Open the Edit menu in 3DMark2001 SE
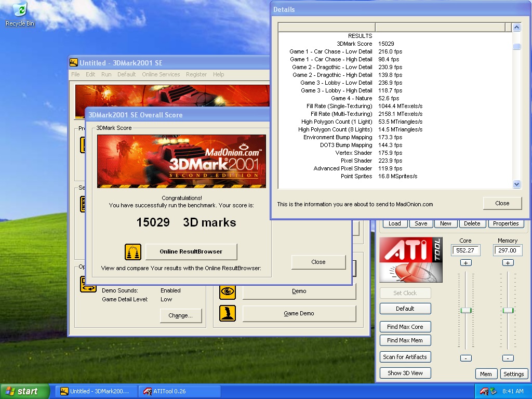 click(90, 74)
